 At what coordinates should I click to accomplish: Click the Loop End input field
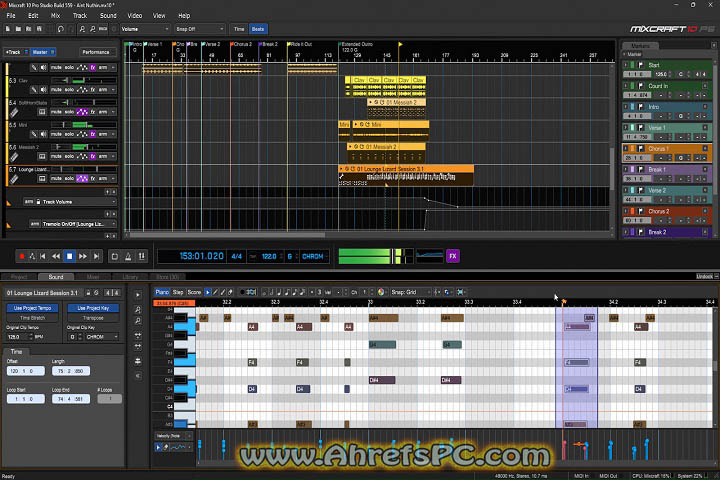(70, 399)
